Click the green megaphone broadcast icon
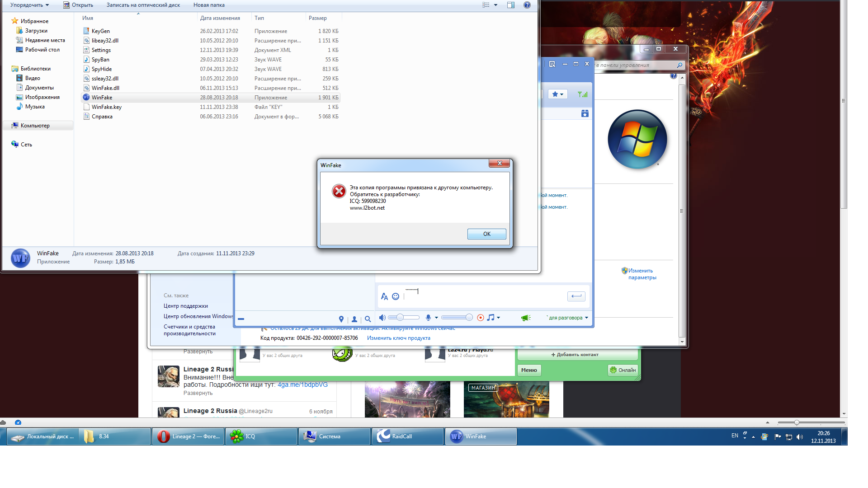Viewport: 868px width, 488px height. [x=526, y=318]
